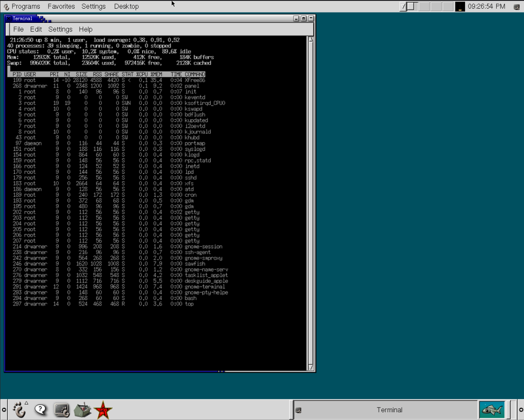Click the panel process row
The width and height of the screenshot is (524, 420).
point(106,86)
